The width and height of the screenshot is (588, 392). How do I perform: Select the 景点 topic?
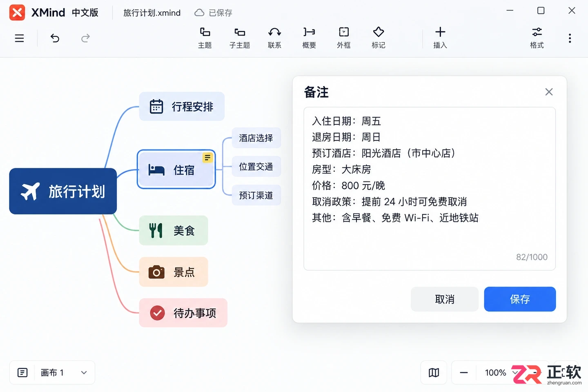tap(174, 272)
